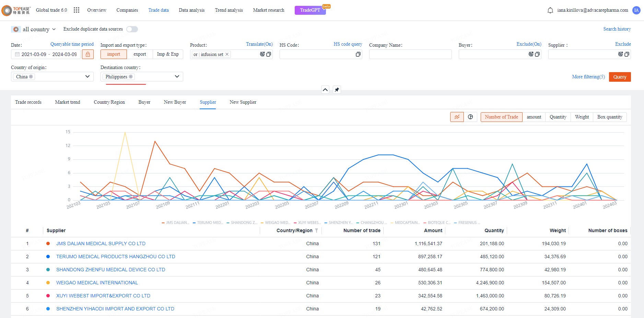This screenshot has height=318, width=644.
Task: Toggle the Product Translate(On) setting
Action: 259,44
